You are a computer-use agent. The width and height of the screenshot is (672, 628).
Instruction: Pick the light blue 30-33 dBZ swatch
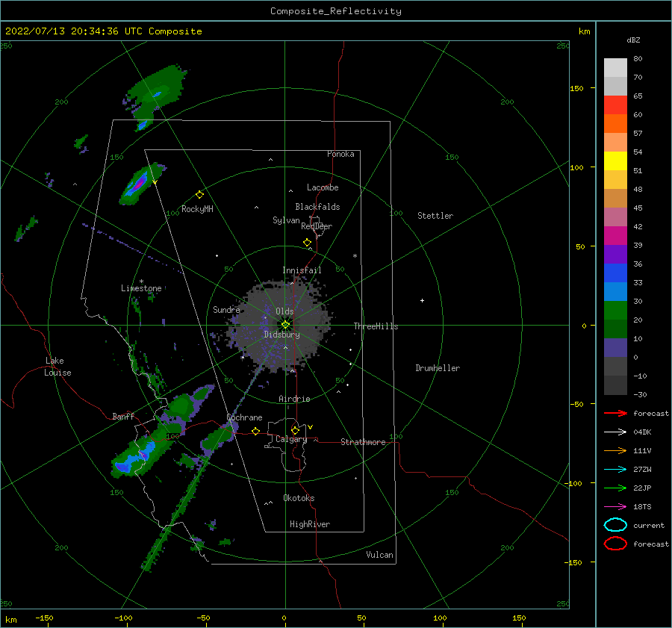pyautogui.click(x=615, y=291)
